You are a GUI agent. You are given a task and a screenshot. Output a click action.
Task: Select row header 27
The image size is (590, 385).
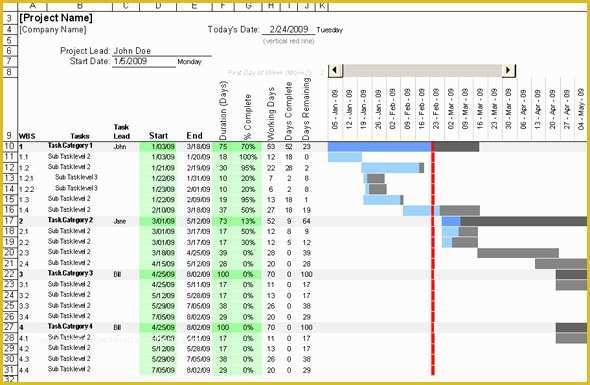[10, 327]
